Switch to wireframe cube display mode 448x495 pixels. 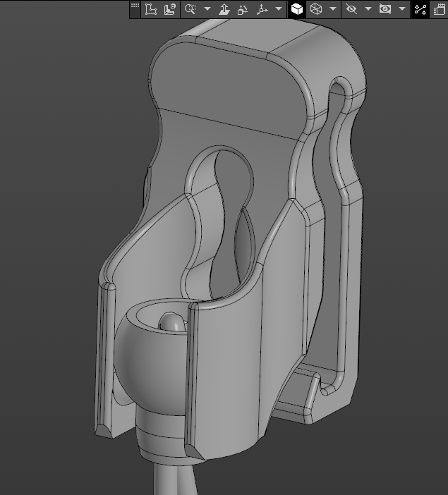316,9
